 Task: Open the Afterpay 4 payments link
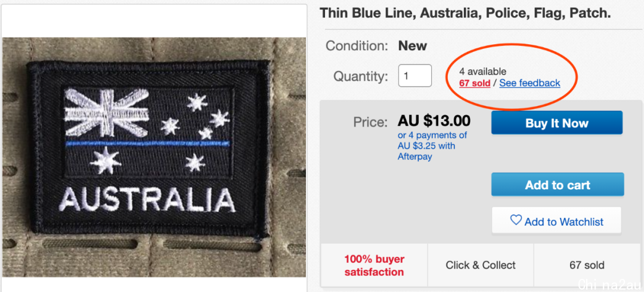click(x=432, y=146)
